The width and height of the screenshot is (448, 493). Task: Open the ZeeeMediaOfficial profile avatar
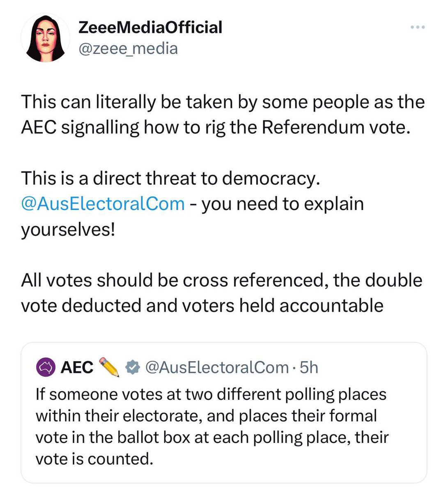[x=45, y=38]
